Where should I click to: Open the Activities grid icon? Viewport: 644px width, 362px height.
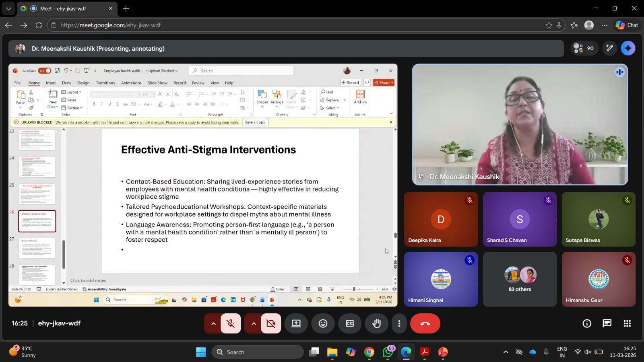pos(627,323)
